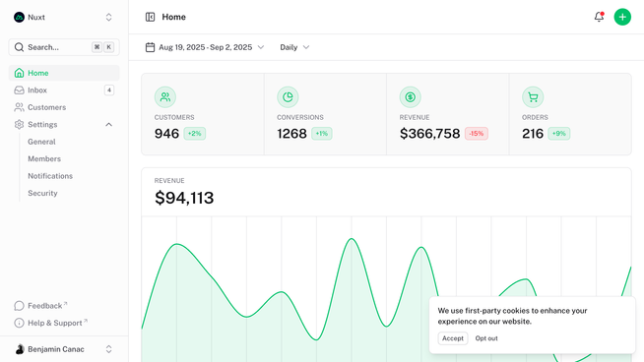
Task: Click the calendar icon by the date range
Action: click(150, 47)
